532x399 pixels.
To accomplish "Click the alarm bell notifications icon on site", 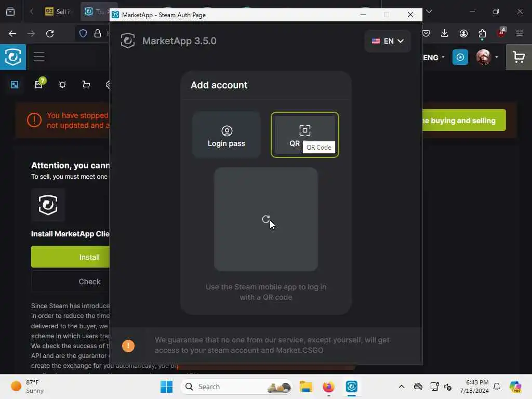I will point(62,85).
